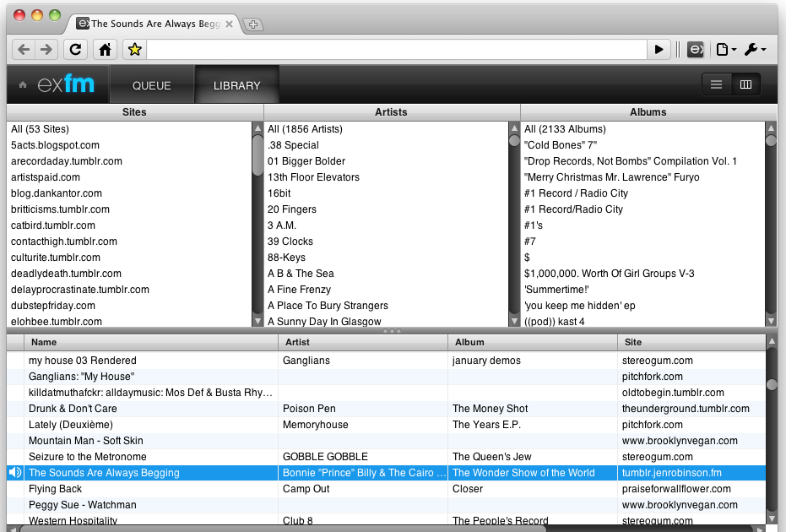Image resolution: width=786 pixels, height=532 pixels.
Task: Select song Lately (Deuxième)
Action: coord(387,425)
